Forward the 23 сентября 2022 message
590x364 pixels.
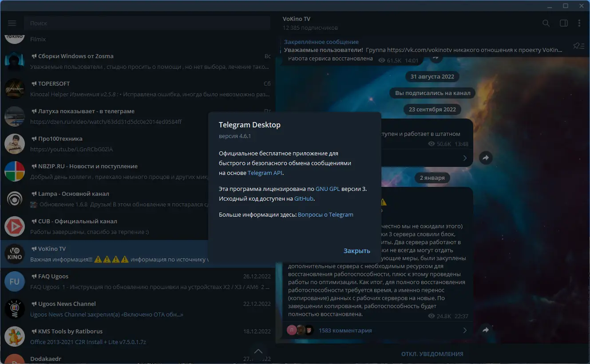tap(486, 158)
